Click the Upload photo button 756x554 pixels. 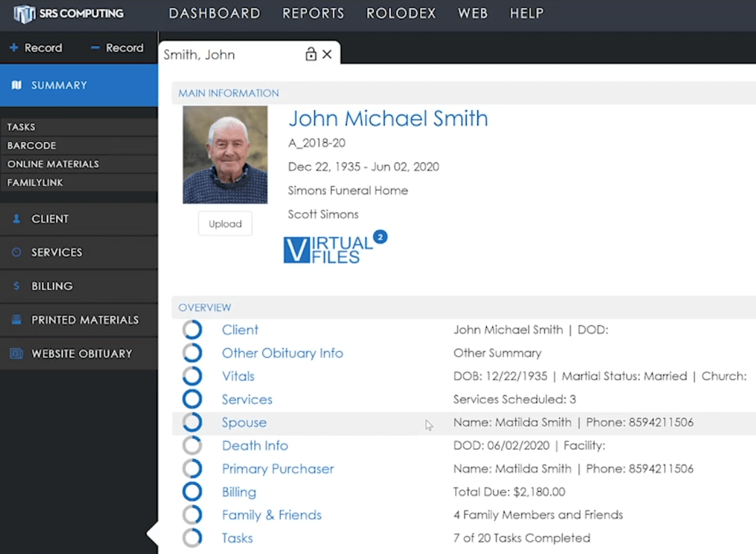[x=225, y=224]
